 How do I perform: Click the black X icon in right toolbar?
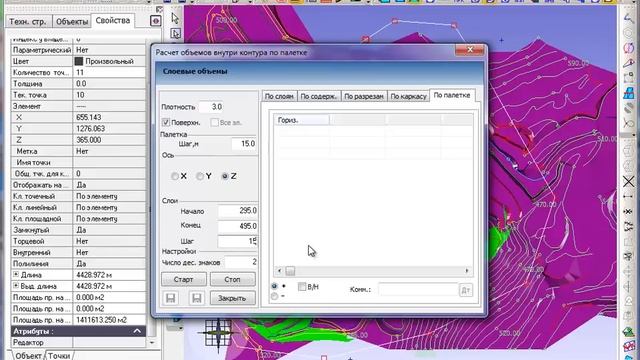pos(629,181)
